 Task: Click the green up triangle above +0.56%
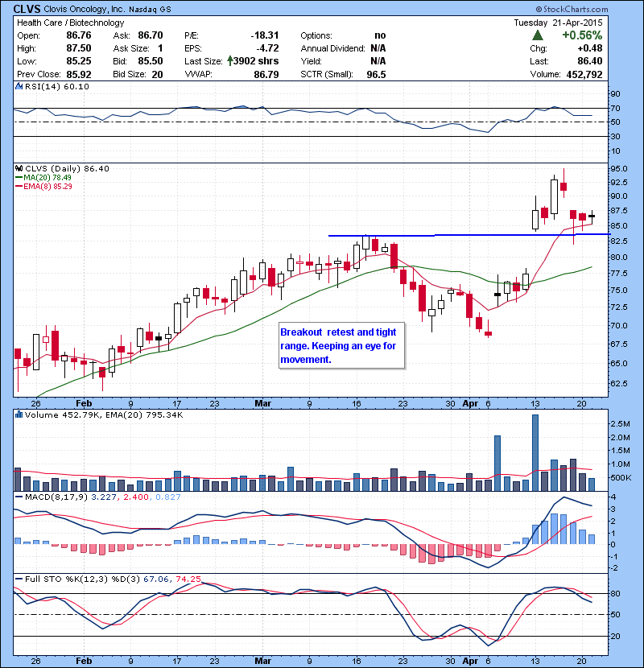(538, 35)
